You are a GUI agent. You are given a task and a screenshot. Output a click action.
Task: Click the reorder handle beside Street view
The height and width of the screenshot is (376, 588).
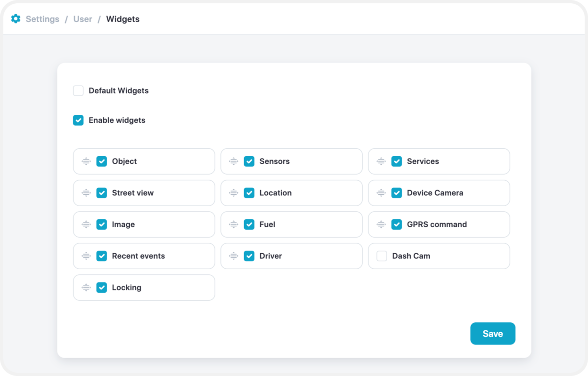(x=86, y=193)
